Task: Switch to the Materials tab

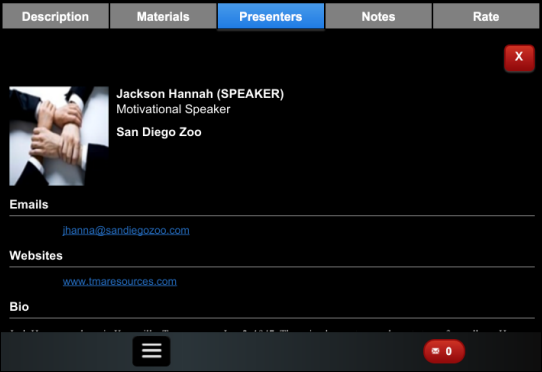Action: point(163,16)
